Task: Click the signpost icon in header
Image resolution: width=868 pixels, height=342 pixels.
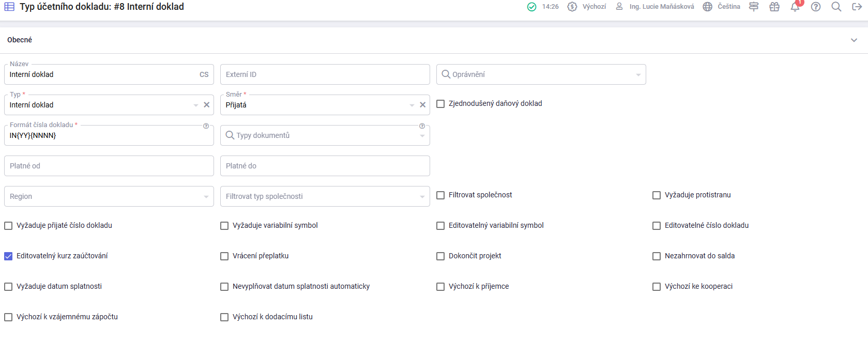Action: (754, 7)
